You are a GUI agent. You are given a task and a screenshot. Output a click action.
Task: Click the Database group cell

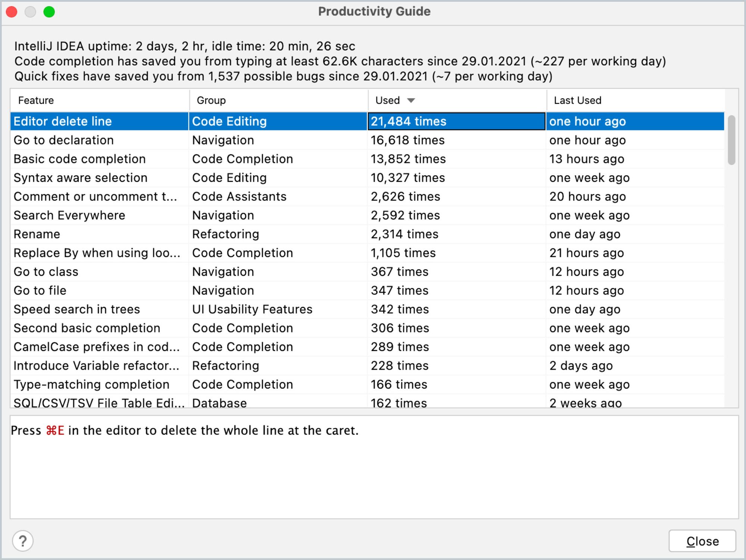[278, 401]
